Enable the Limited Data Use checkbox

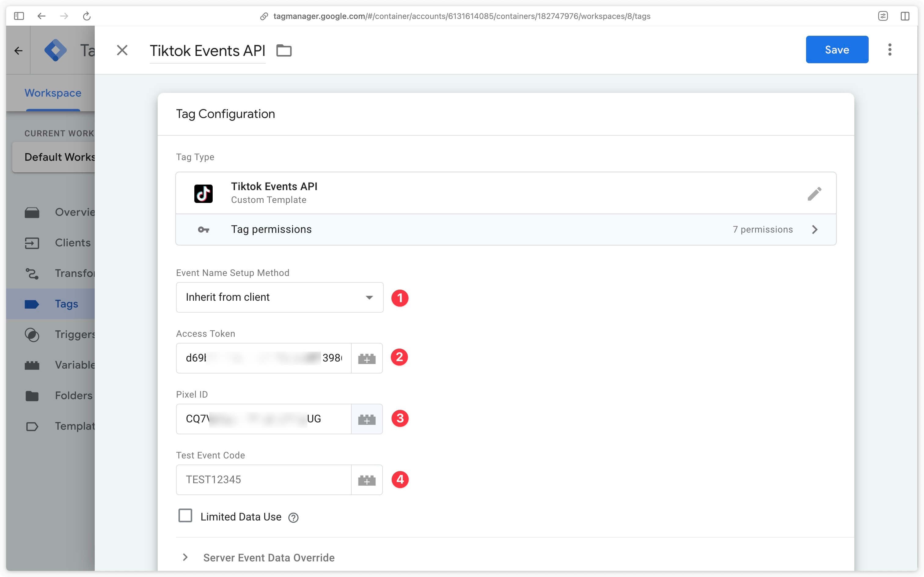[x=185, y=516]
